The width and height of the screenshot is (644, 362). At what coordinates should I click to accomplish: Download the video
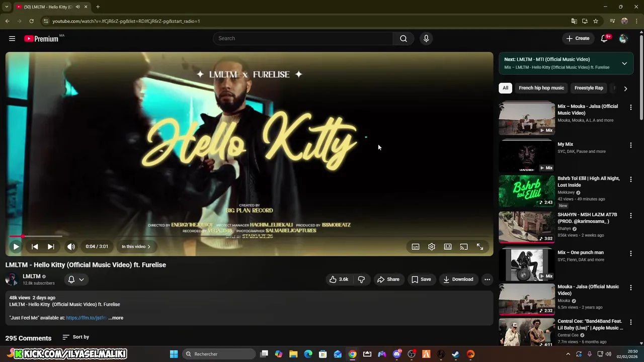(x=458, y=279)
